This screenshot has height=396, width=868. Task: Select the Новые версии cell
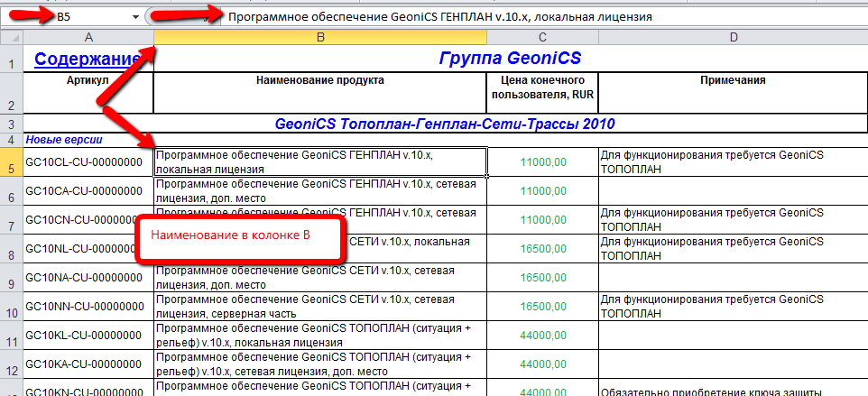[x=88, y=140]
